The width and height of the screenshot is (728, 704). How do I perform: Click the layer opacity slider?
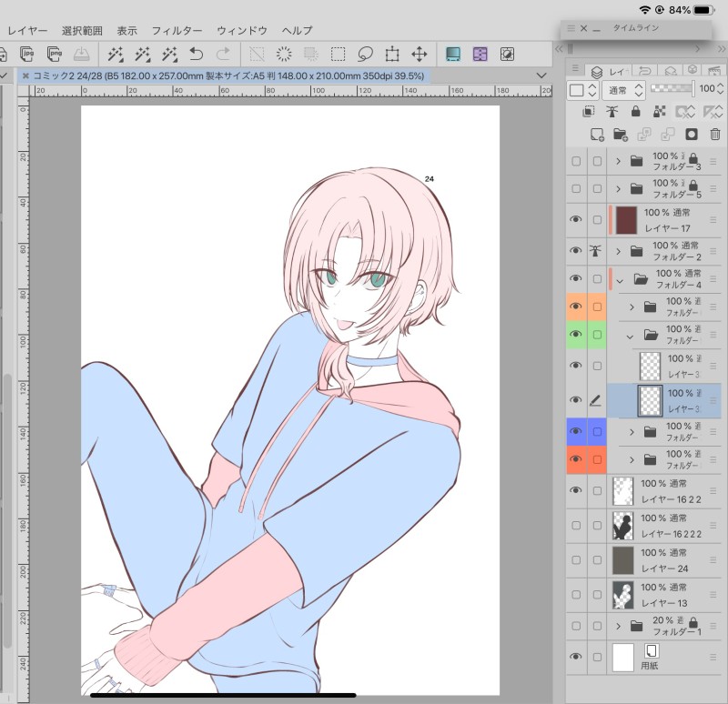coord(672,88)
